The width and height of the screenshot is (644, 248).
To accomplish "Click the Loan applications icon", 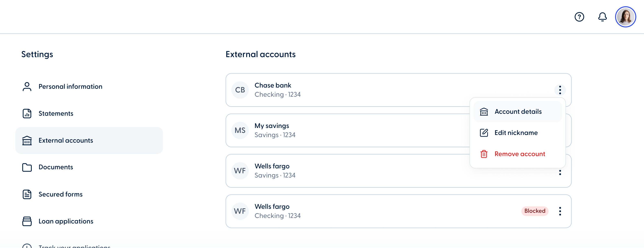I will [x=27, y=221].
